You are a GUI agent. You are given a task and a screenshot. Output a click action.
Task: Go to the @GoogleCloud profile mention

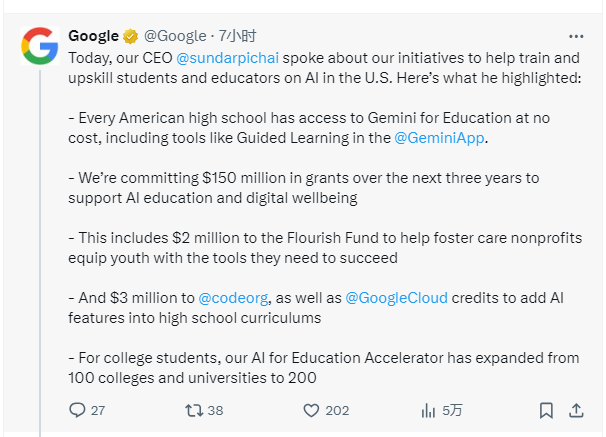coord(396,297)
